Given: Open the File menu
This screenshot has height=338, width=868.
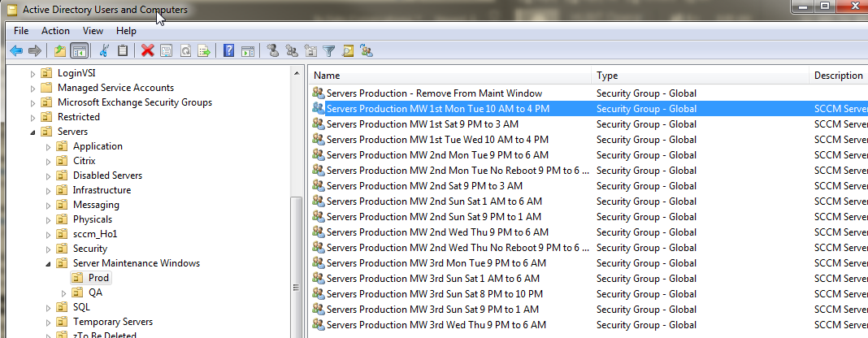Looking at the screenshot, I should point(21,31).
